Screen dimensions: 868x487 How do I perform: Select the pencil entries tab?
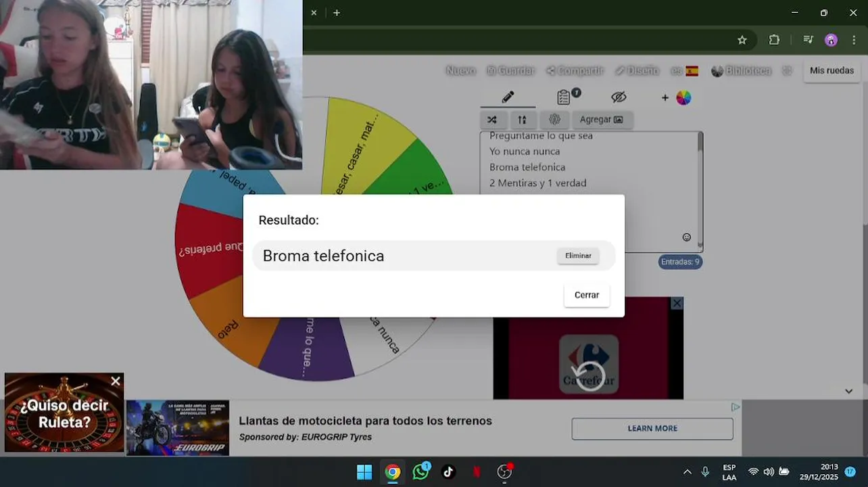(508, 97)
